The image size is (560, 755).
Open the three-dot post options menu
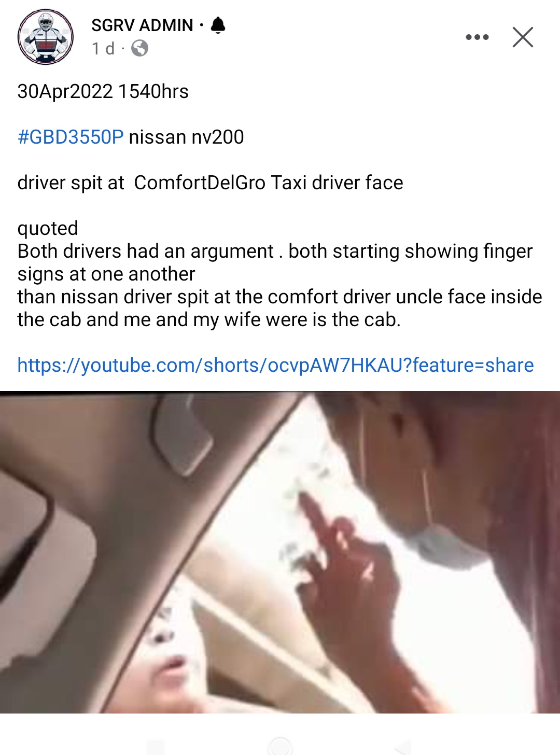tap(477, 37)
